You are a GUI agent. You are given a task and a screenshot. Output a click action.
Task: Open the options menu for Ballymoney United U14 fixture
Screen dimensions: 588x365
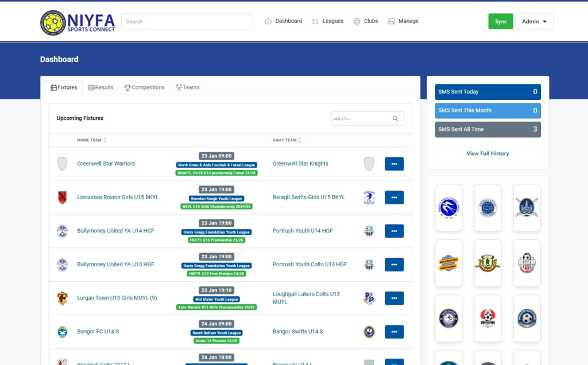394,231
